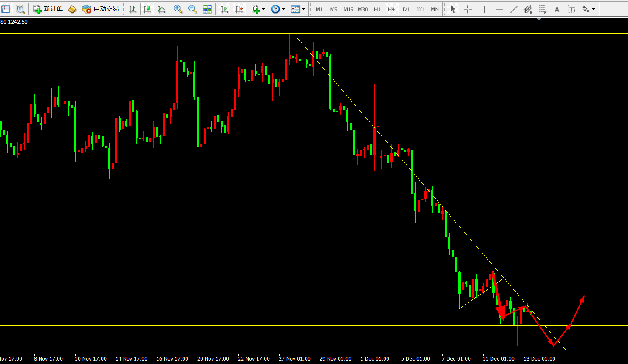
Task: Select the H4 timeframe
Action: tap(391, 9)
